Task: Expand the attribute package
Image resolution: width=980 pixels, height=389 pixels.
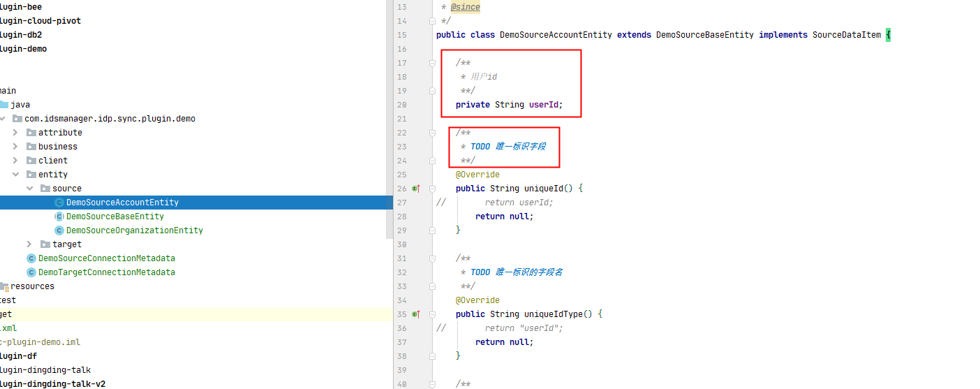Action: pos(15,133)
